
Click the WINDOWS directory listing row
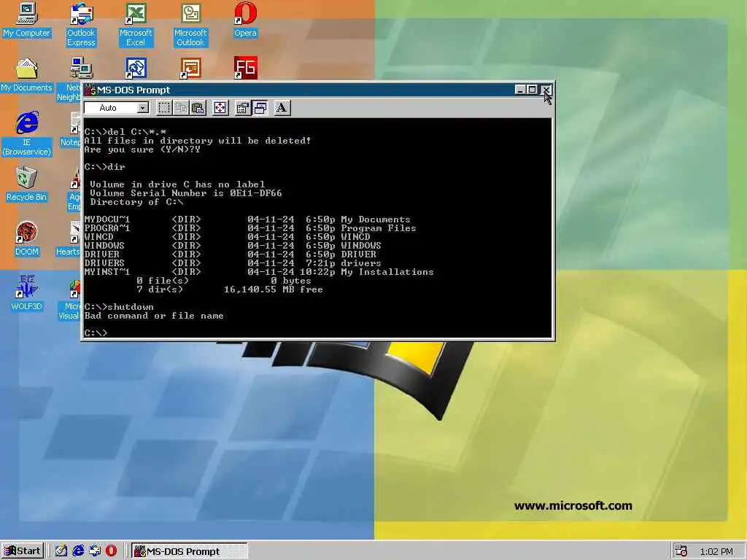[233, 246]
